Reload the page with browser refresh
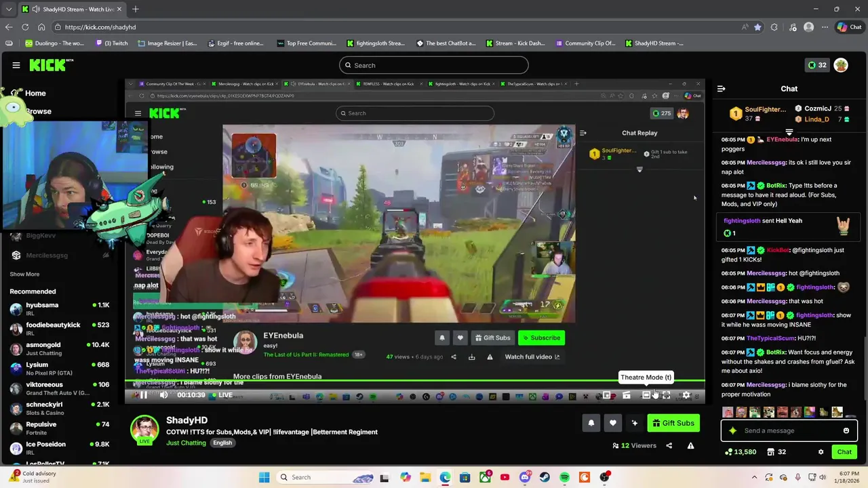Screen dimensions: 868x488 click(25, 27)
